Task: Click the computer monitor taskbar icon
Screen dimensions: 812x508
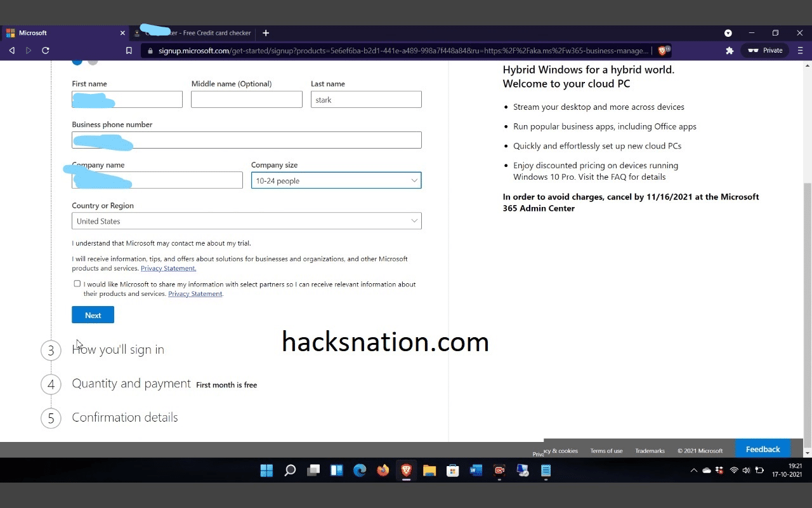Action: click(523, 471)
